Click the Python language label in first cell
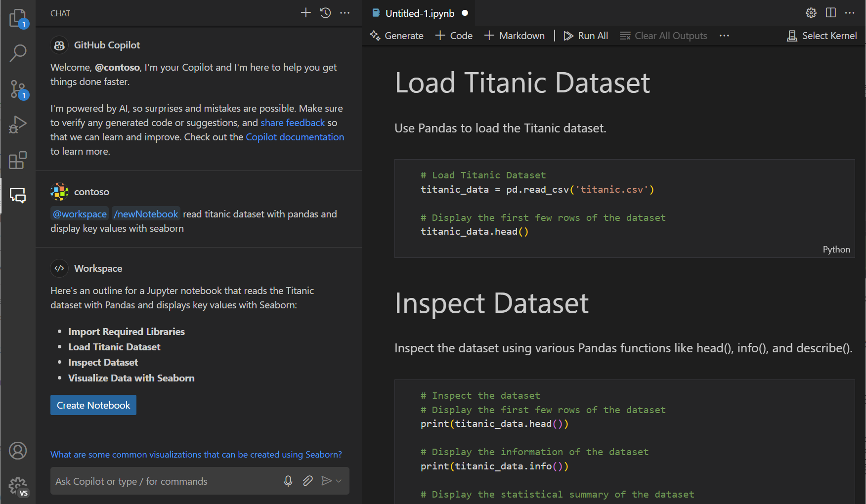866x504 pixels. 836,250
